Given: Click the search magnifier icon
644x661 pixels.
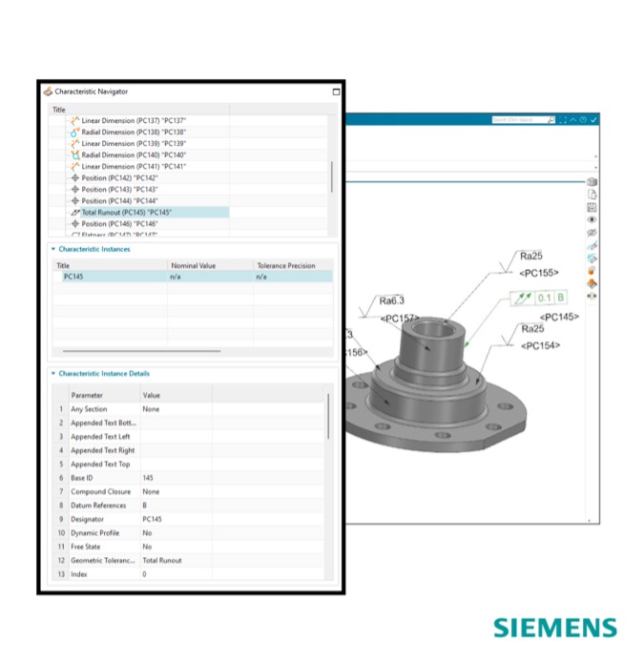Looking at the screenshot, I should (x=551, y=120).
